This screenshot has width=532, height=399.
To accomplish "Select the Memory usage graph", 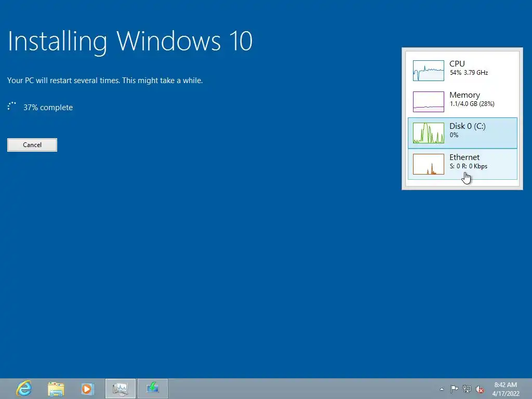I will (429, 102).
